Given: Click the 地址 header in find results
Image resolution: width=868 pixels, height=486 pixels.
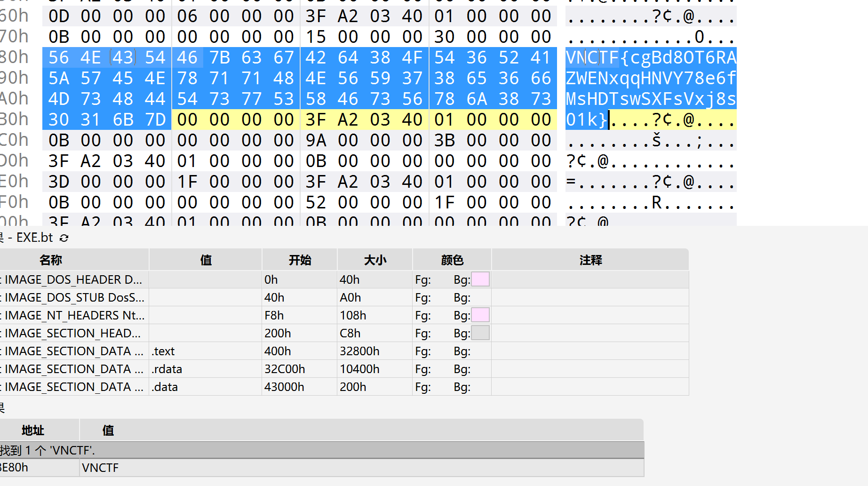Looking at the screenshot, I should click(33, 430).
